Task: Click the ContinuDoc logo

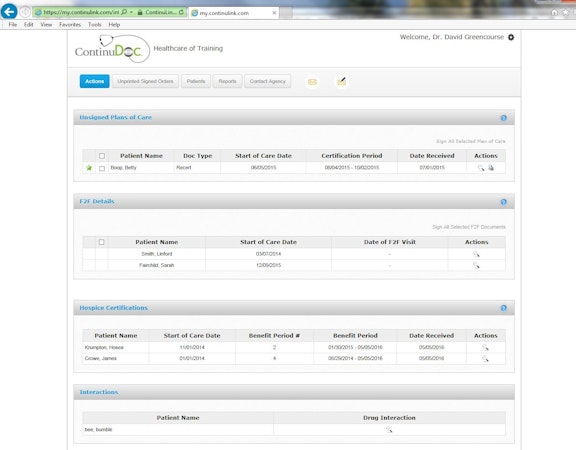Action: [x=112, y=48]
